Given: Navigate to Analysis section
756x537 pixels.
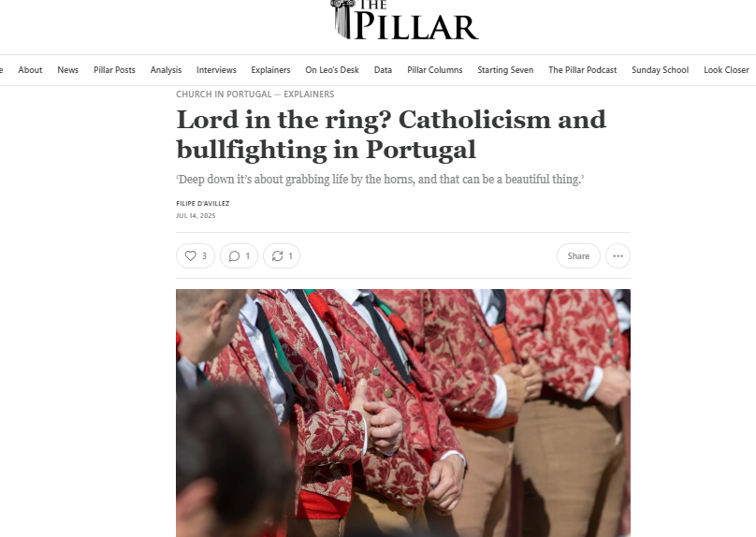Looking at the screenshot, I should [x=166, y=70].
